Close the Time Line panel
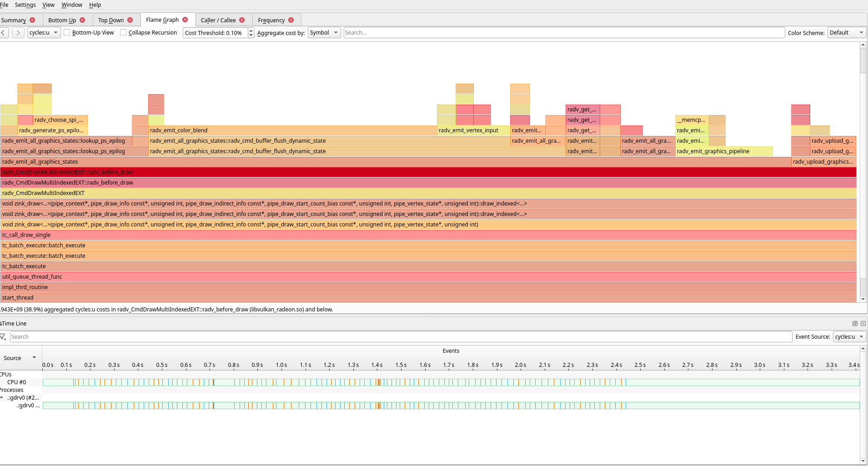Image resolution: width=868 pixels, height=466 pixels. pyautogui.click(x=863, y=324)
